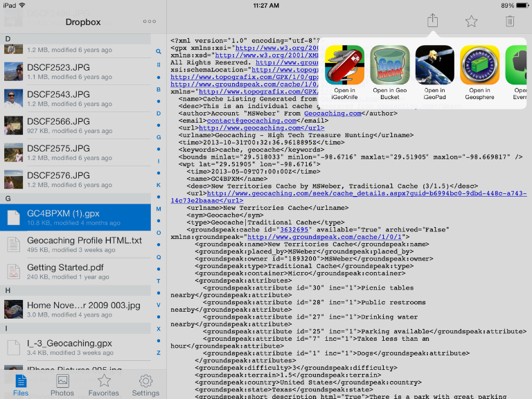Jump to letter Q in index bar

click(159, 257)
